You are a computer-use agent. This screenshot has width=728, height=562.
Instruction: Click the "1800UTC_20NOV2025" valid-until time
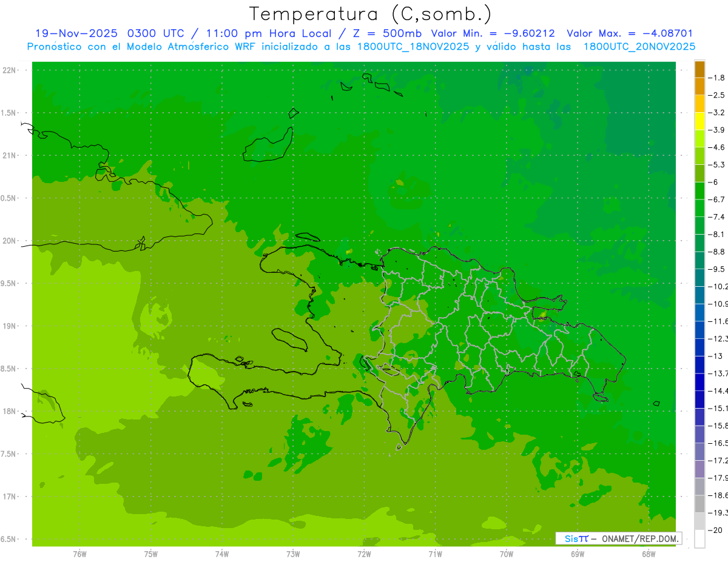pos(639,47)
